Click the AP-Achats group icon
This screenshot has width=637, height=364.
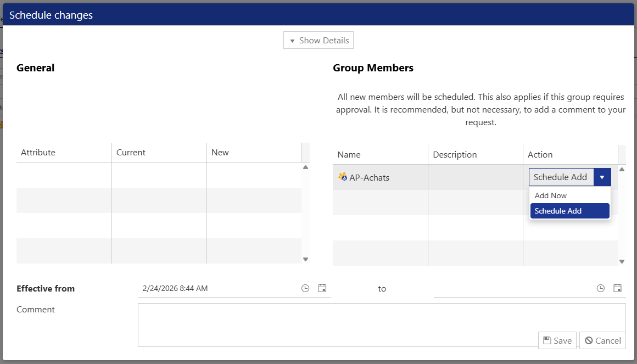pos(343,177)
